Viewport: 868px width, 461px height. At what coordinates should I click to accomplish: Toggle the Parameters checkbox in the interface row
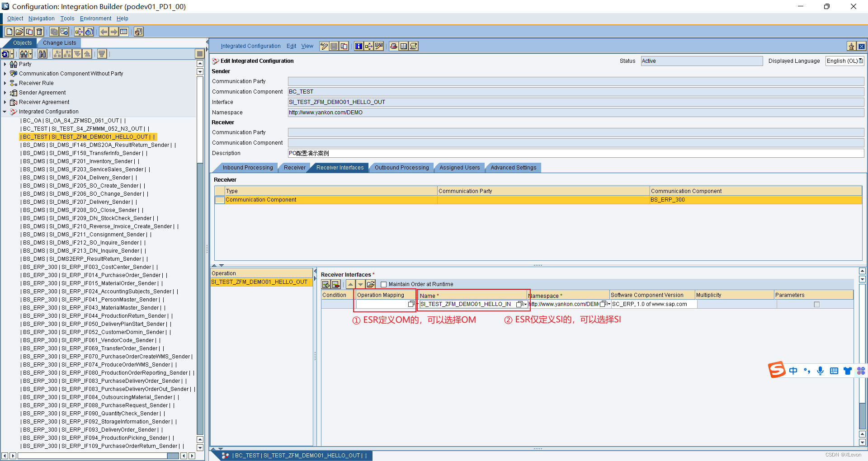816,304
